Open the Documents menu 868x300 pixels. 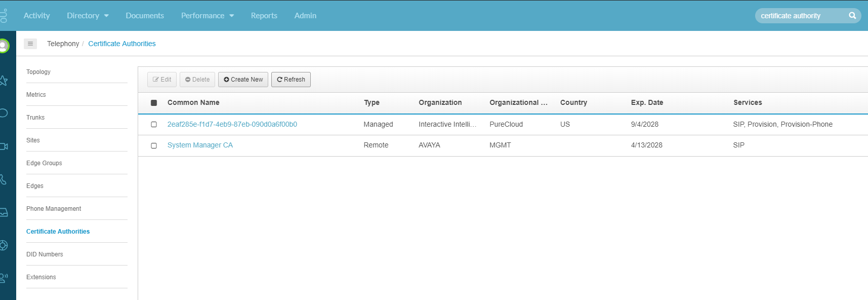click(x=145, y=16)
